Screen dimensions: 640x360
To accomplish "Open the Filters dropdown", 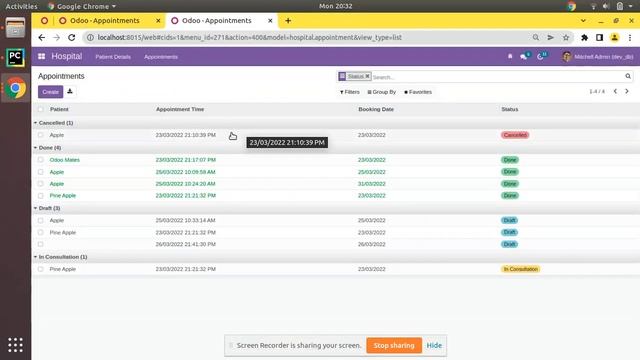I will pyautogui.click(x=349, y=92).
